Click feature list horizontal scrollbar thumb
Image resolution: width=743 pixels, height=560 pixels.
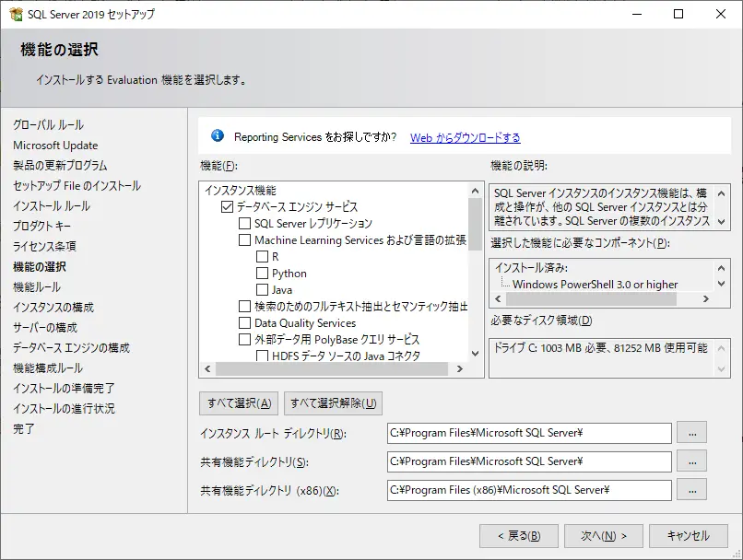pos(332,368)
